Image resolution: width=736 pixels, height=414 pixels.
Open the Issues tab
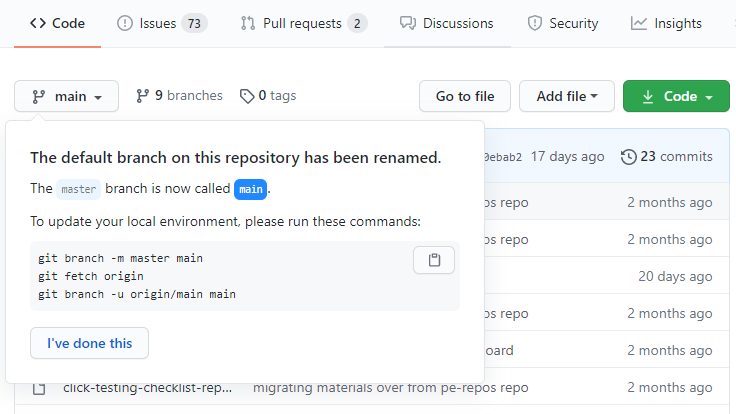coord(162,23)
